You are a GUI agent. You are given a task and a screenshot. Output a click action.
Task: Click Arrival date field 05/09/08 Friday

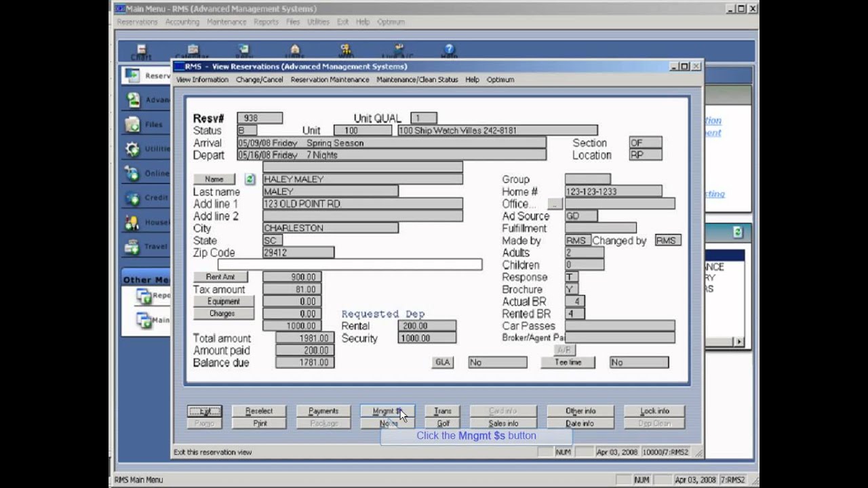tap(391, 143)
